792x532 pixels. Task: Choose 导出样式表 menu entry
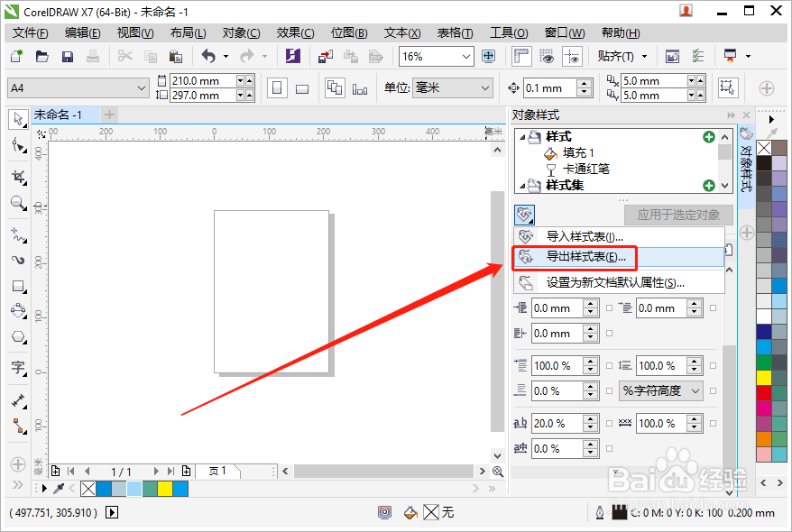click(619, 257)
